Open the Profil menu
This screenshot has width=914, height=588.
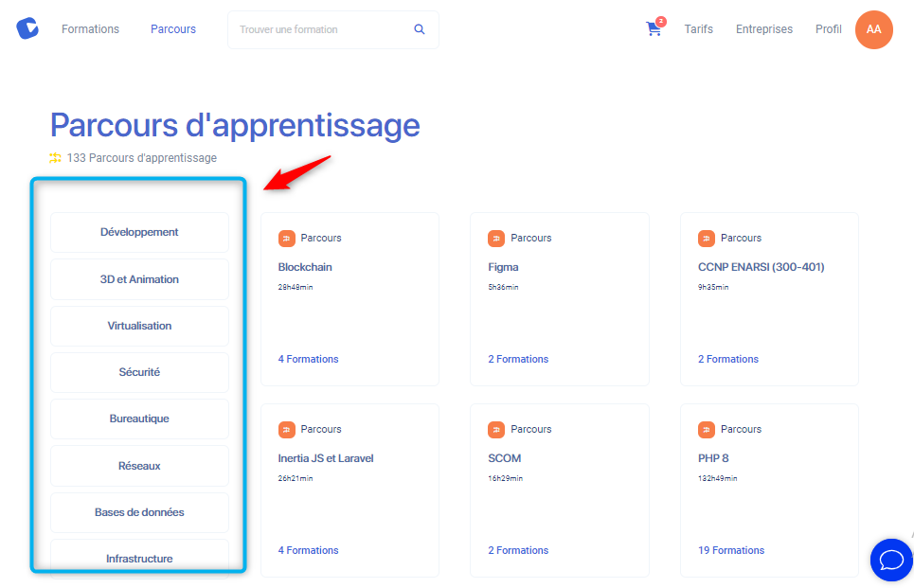(x=829, y=29)
